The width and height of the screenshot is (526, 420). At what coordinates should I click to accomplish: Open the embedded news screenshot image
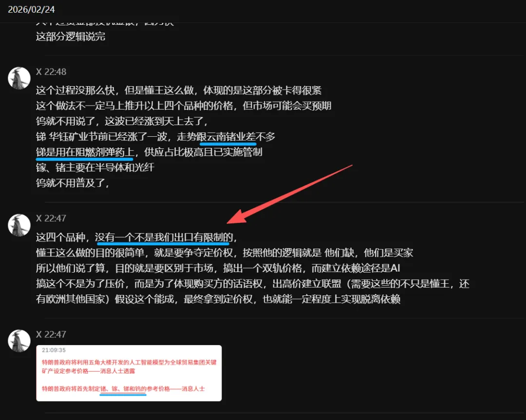pyautogui.click(x=129, y=373)
